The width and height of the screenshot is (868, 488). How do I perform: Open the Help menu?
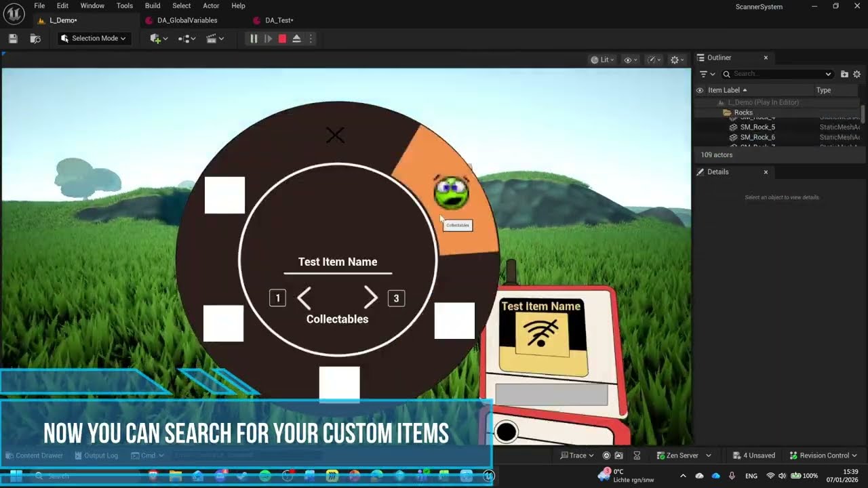click(238, 5)
